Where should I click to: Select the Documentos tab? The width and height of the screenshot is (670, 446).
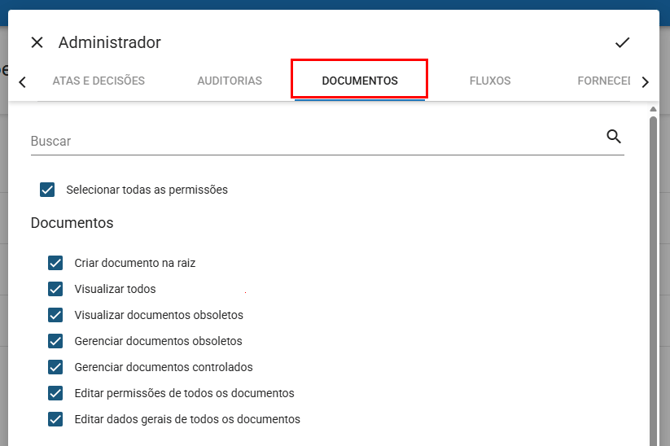[359, 81]
